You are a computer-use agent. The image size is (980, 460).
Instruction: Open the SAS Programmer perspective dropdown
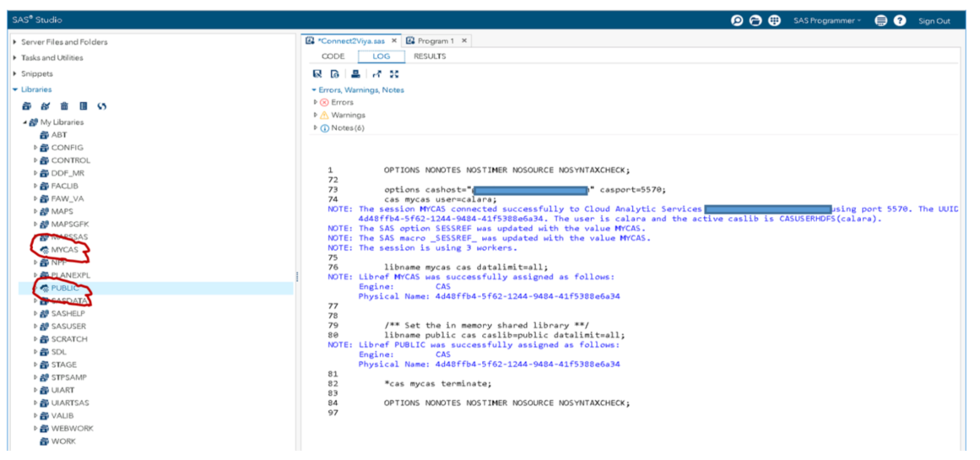pyautogui.click(x=827, y=20)
